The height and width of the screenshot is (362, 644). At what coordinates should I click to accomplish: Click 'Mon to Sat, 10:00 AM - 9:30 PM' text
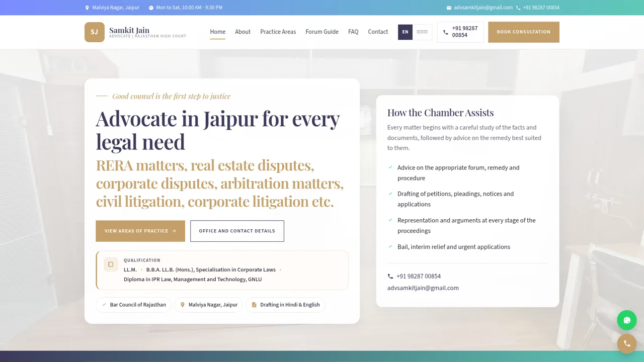point(189,8)
